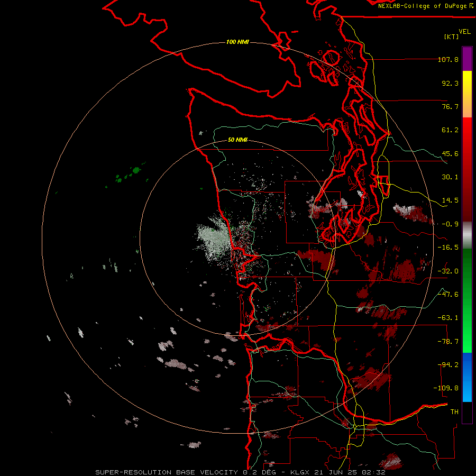Click the -63.1 velocity scale value

tap(448, 318)
